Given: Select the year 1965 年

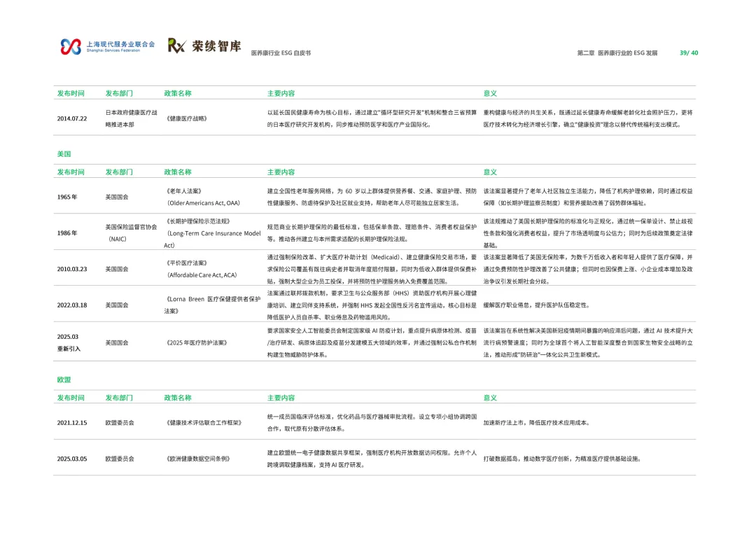Looking at the screenshot, I should 67,197.
